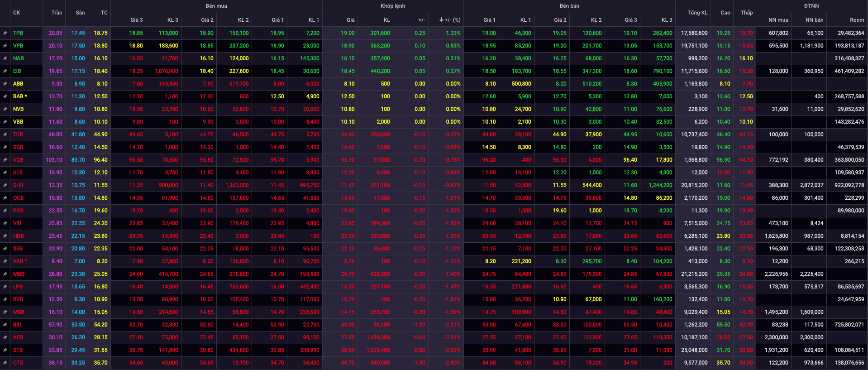Select EIB buy volume 1,076,900
This screenshot has height=370, width=868.
(167, 71)
